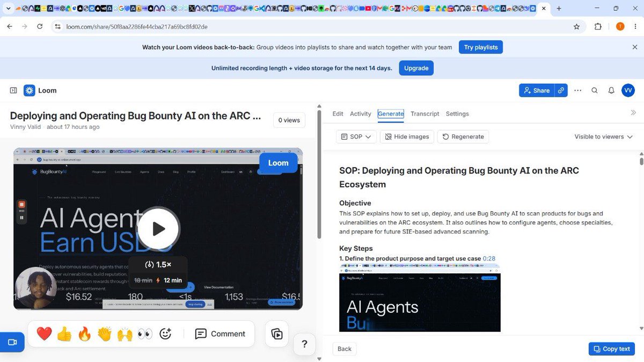Click the 0 views counter

(x=289, y=120)
